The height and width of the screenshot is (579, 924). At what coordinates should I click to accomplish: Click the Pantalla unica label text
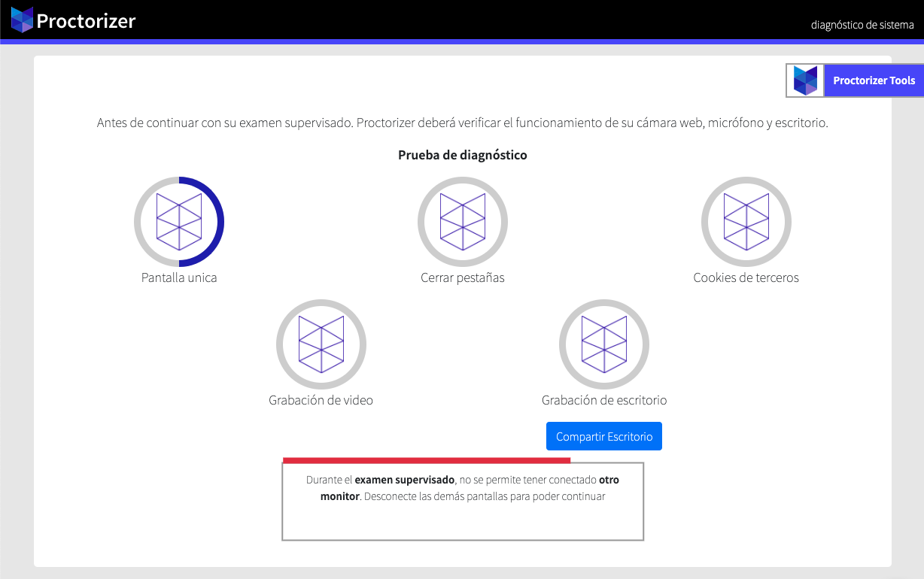179,277
